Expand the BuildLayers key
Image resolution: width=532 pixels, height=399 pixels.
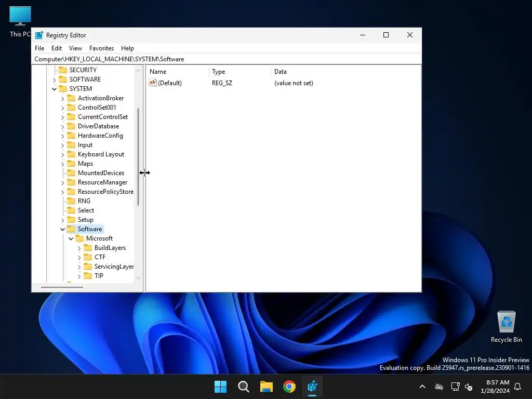click(x=79, y=248)
